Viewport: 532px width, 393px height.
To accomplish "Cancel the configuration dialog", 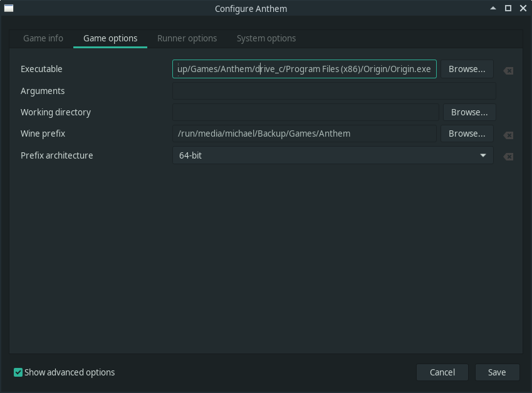I will (442, 372).
